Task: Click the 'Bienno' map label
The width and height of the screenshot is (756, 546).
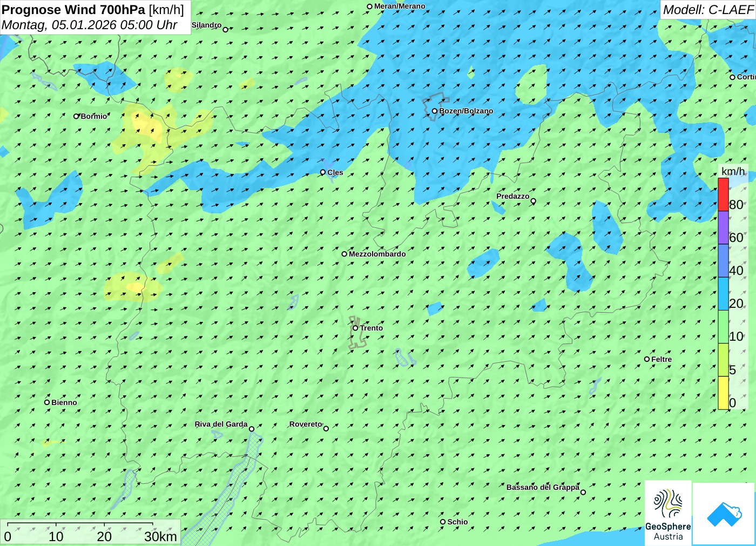Action: [64, 402]
